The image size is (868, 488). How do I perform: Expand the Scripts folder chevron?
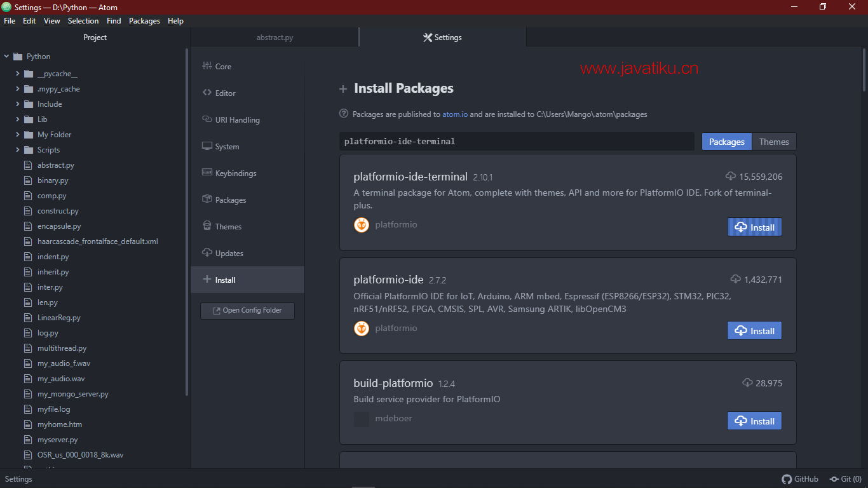[18, 150]
